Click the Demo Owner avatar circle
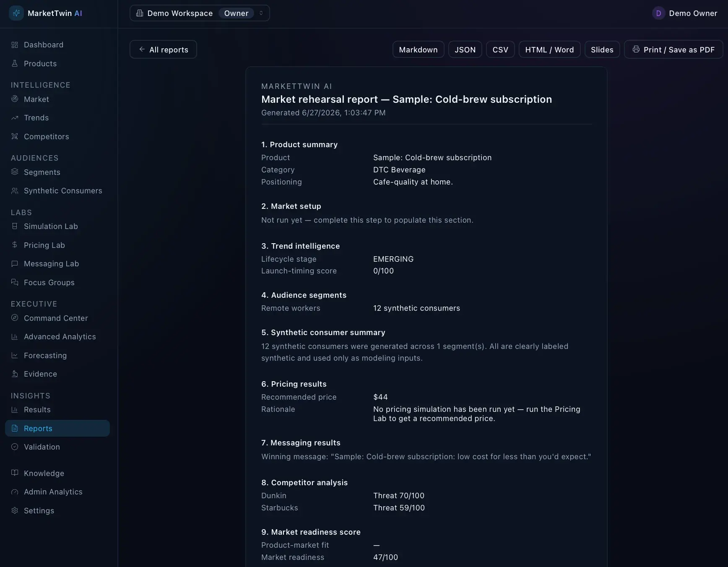728x567 pixels. click(659, 13)
